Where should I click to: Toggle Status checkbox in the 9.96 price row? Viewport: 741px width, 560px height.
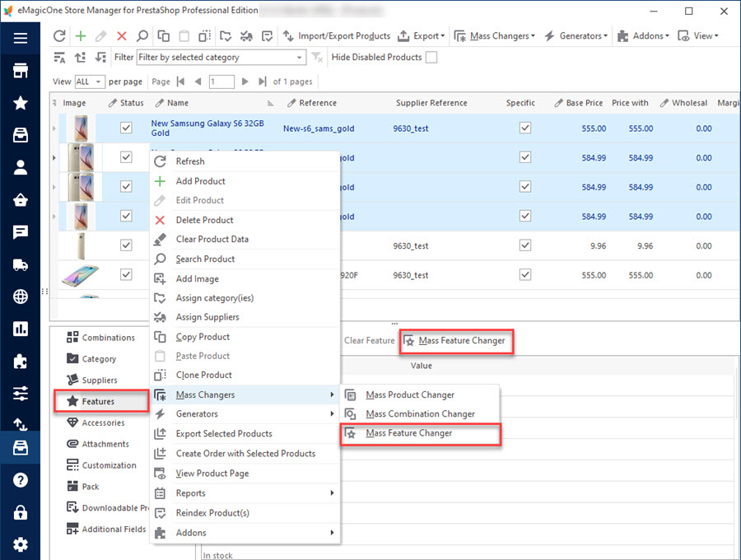click(126, 245)
